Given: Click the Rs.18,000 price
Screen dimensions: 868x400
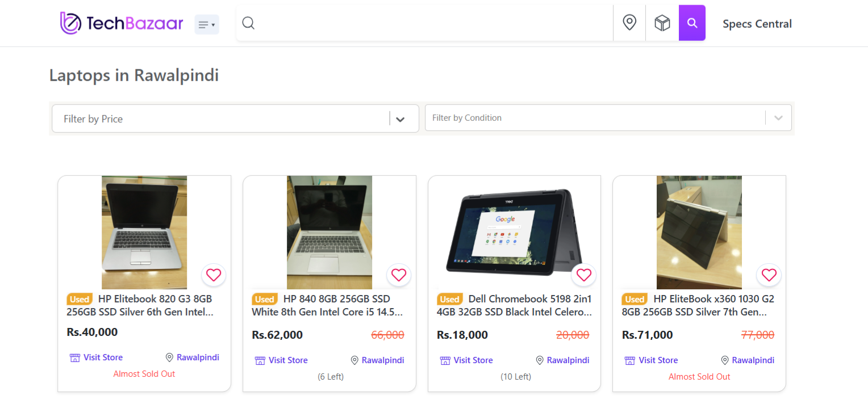Looking at the screenshot, I should pyautogui.click(x=462, y=335).
